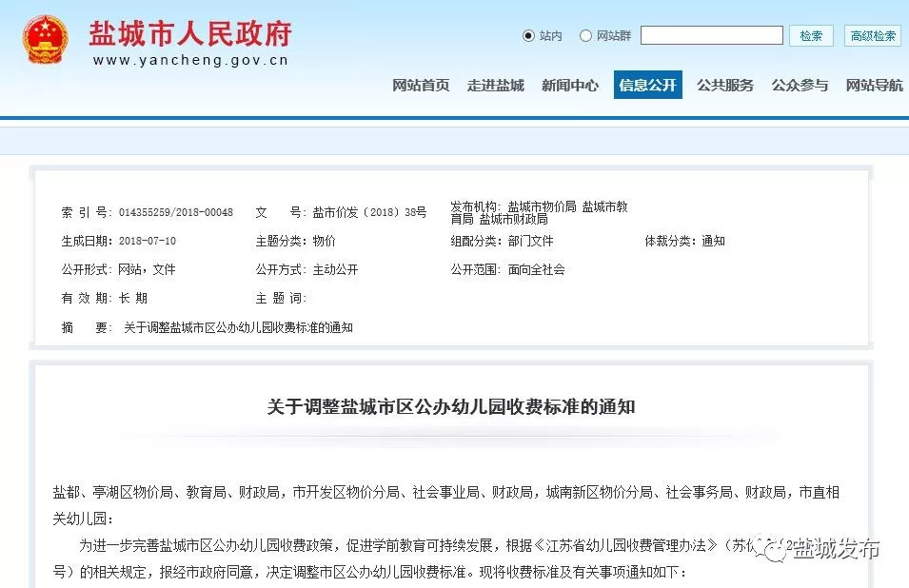Click the 检索 search button

811,35
